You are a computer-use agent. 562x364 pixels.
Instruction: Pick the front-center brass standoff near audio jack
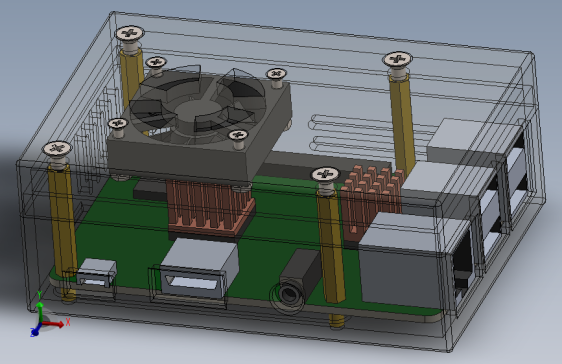pos(332,247)
